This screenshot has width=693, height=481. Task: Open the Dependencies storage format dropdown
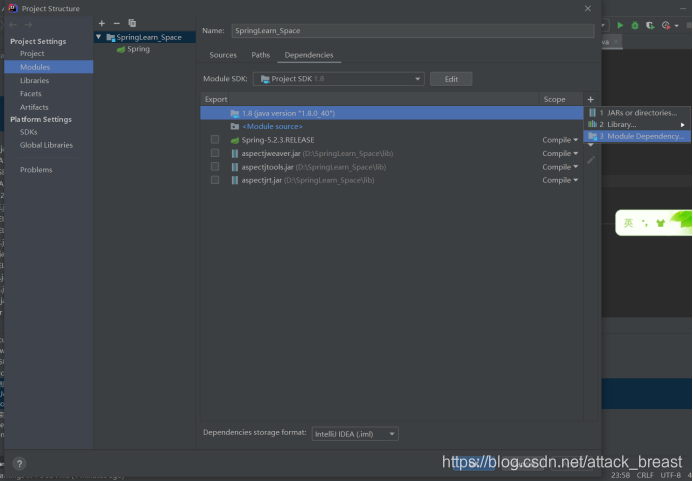(x=355, y=434)
